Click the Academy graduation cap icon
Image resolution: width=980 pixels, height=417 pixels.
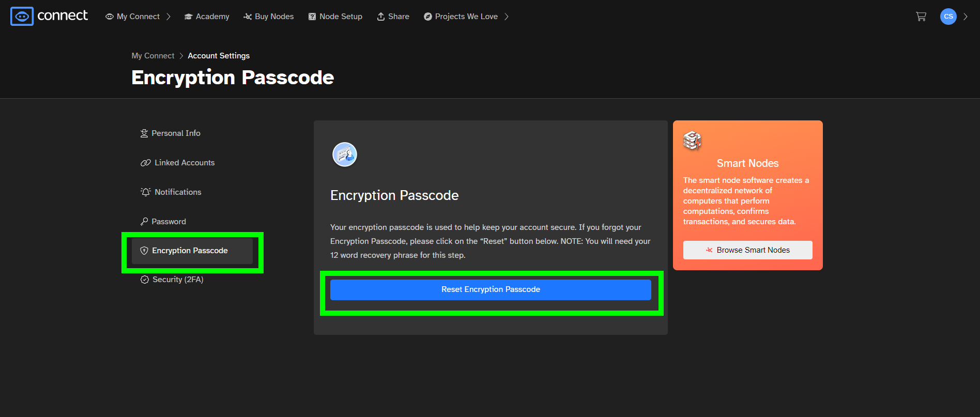pyautogui.click(x=188, y=16)
